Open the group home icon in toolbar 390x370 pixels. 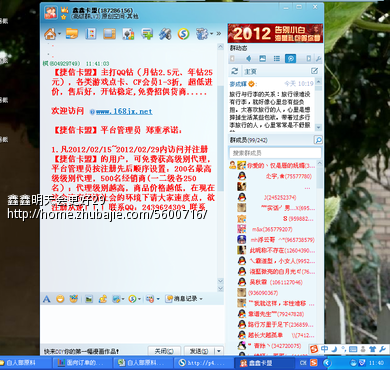50,34
